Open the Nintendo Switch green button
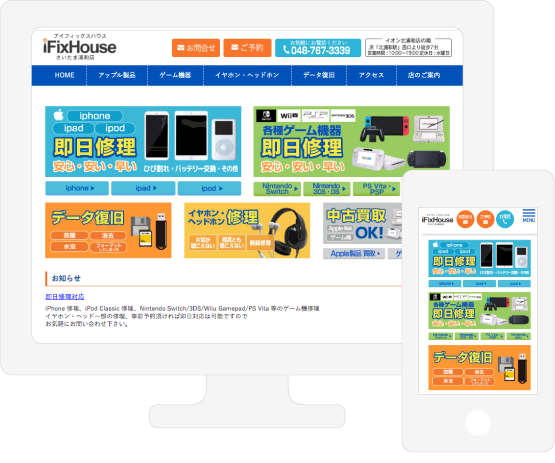 point(277,189)
